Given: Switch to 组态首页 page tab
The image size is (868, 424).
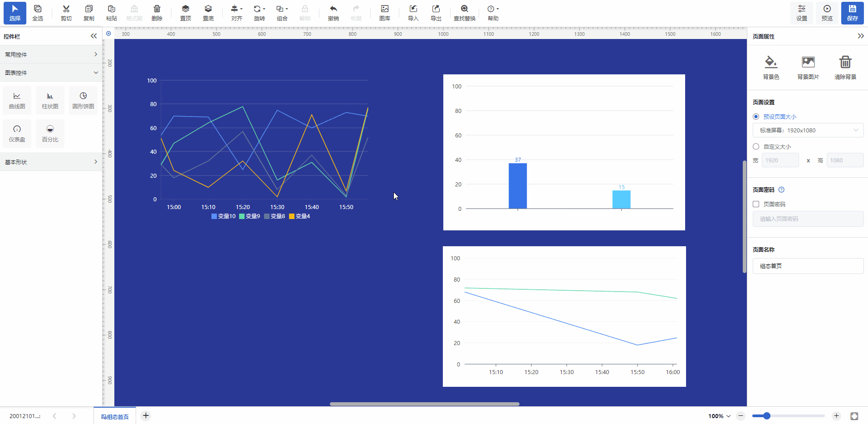Looking at the screenshot, I should point(115,416).
